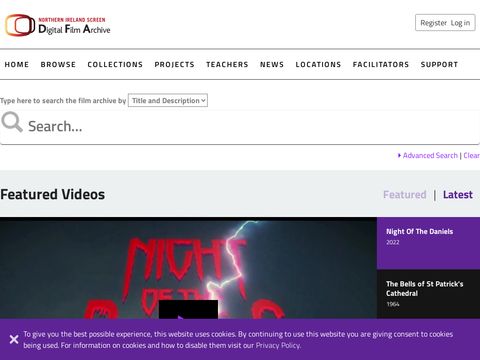
Task: Open the Facilitators menu item
Action: pyautogui.click(x=381, y=64)
